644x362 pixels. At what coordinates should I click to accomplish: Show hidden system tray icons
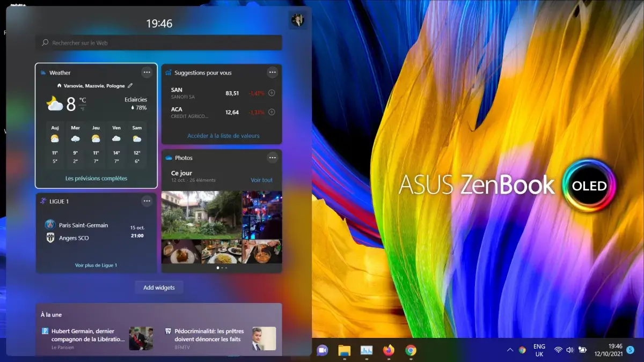510,350
